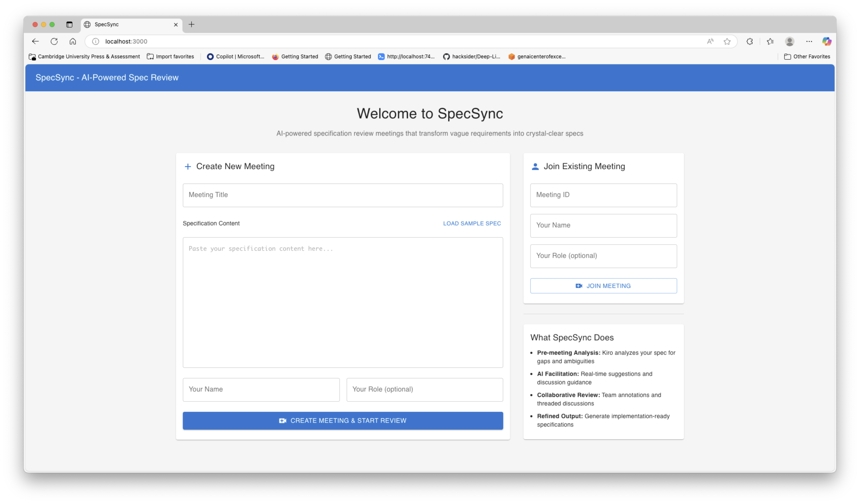860x504 pixels.
Task: Open the user profile avatar icon
Action: click(789, 41)
